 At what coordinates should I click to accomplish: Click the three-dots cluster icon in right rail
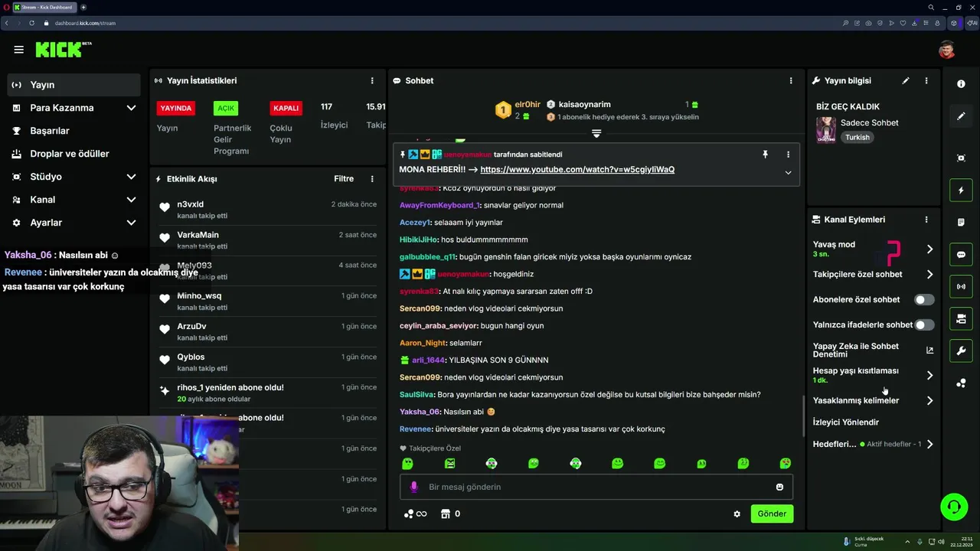(961, 383)
